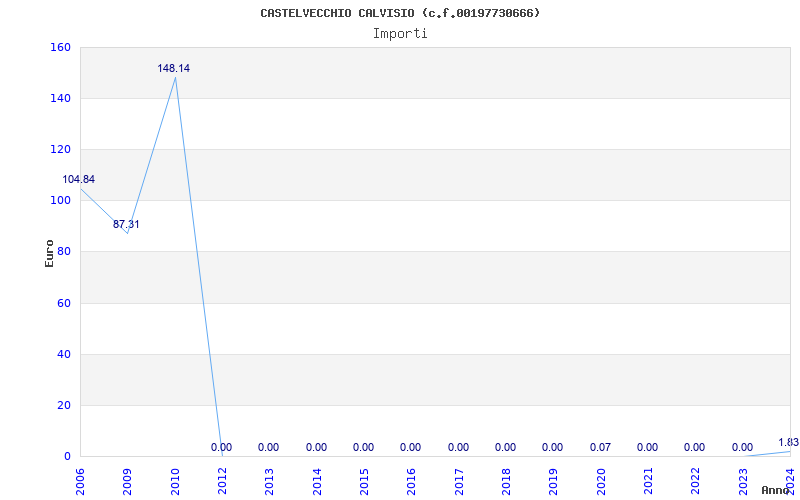Click the Importi subtitle
800x500 pixels.
coord(400,34)
